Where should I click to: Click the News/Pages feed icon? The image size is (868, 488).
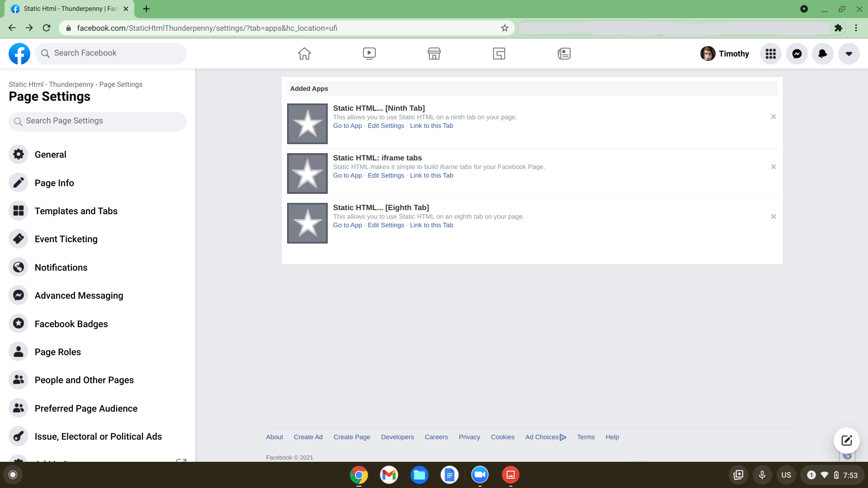click(x=563, y=53)
